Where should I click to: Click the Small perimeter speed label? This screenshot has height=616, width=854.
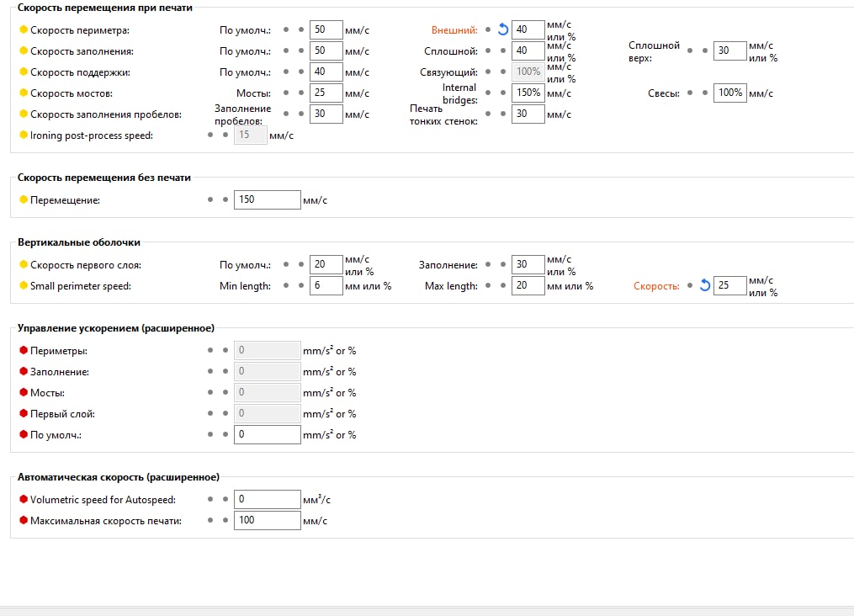click(x=81, y=286)
